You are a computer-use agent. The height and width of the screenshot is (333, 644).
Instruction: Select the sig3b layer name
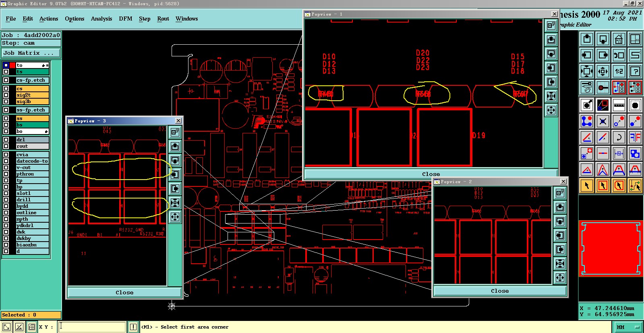pyautogui.click(x=32, y=101)
